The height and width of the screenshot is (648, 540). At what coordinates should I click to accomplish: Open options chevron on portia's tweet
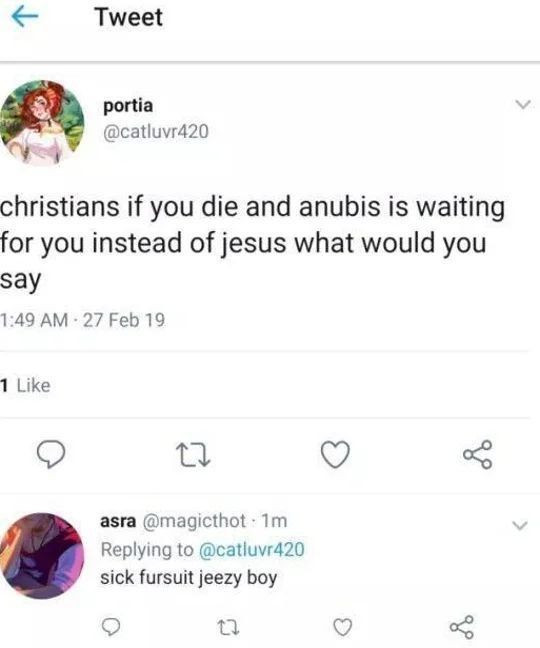pos(523,104)
